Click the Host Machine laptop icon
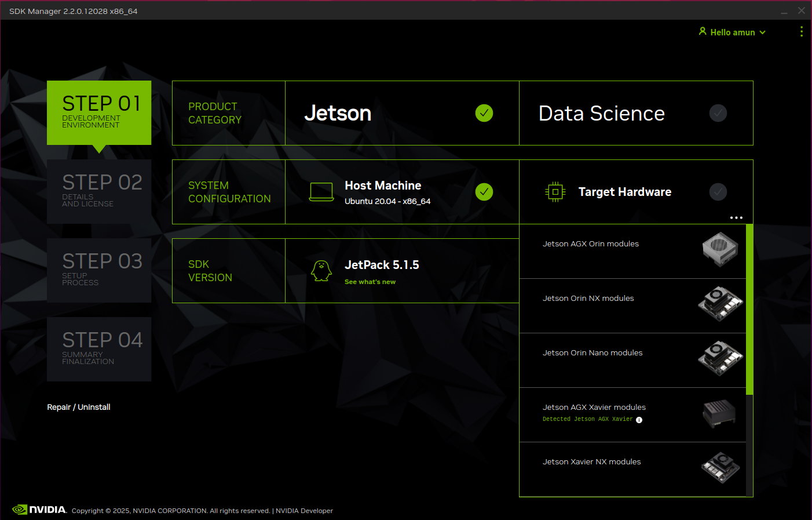This screenshot has width=812, height=520. click(321, 192)
